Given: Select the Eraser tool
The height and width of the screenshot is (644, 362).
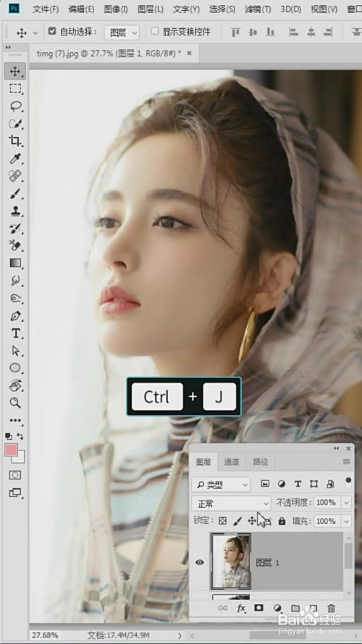Looking at the screenshot, I should [x=15, y=245].
